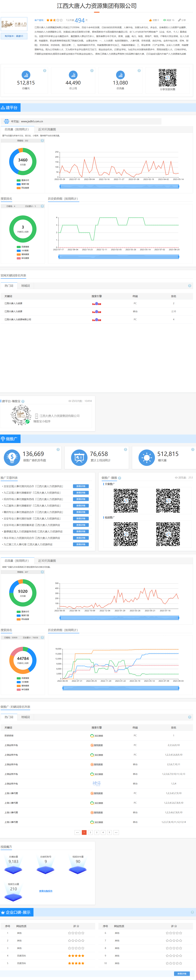
Task: Switch to 地域词 tab in 做推广-关键词排名列表
Action: click(26, 717)
